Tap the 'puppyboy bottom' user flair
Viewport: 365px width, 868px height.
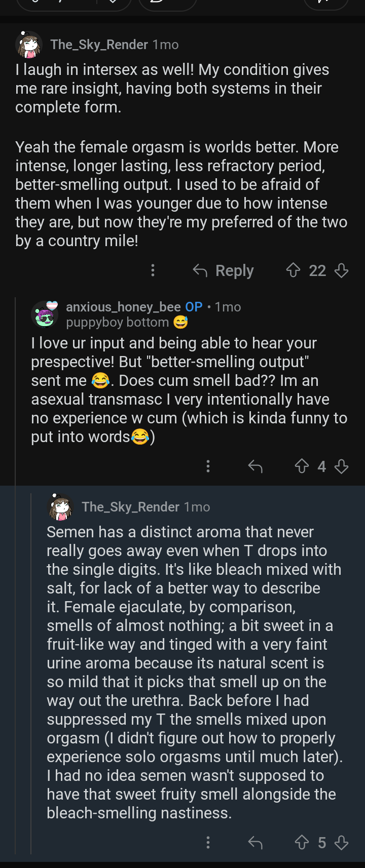[118, 322]
